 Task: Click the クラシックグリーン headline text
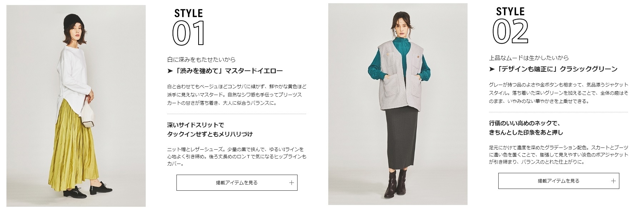click(588, 69)
